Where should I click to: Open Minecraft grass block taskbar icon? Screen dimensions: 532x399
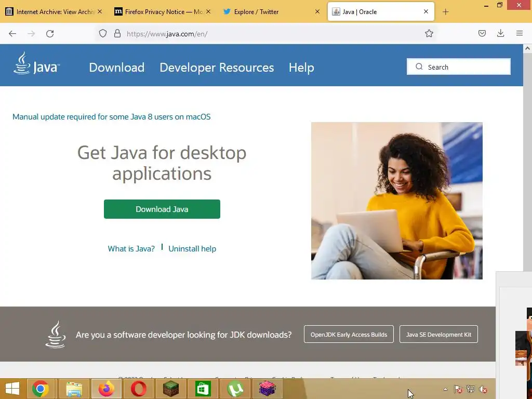170,389
